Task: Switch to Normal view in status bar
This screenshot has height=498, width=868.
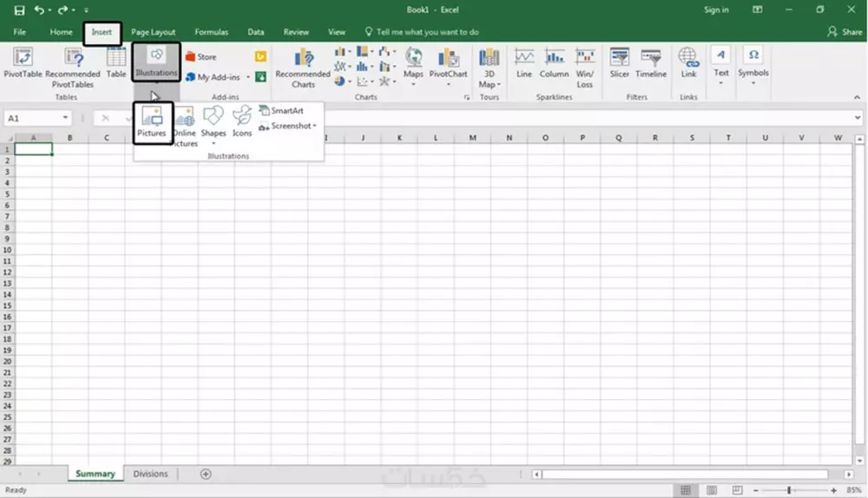Action: pos(686,490)
